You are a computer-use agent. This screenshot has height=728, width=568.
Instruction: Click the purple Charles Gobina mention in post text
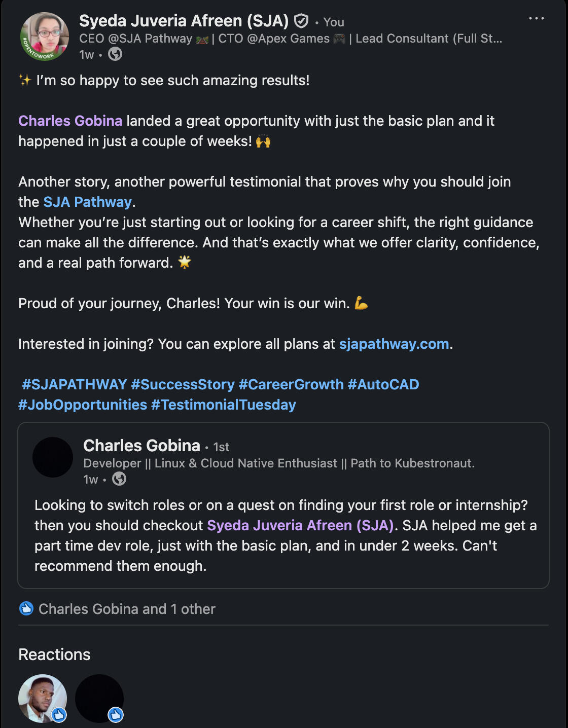70,121
